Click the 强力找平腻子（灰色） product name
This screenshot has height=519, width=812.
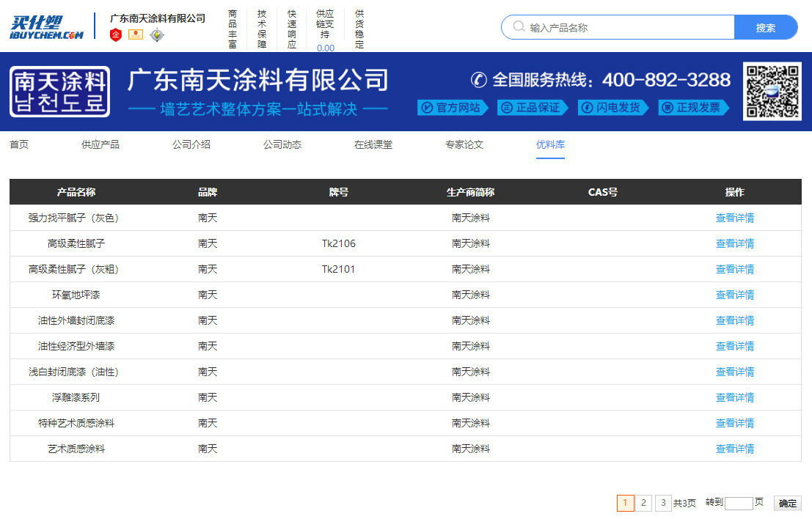[x=73, y=218]
